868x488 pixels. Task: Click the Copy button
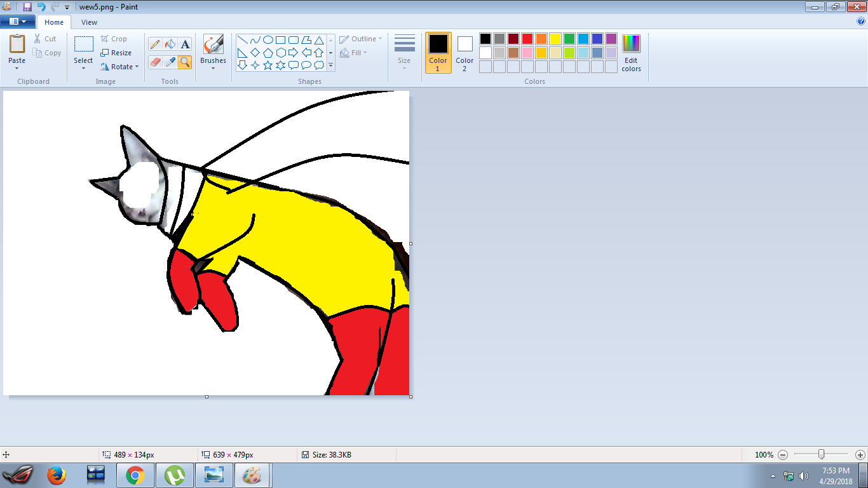(47, 53)
